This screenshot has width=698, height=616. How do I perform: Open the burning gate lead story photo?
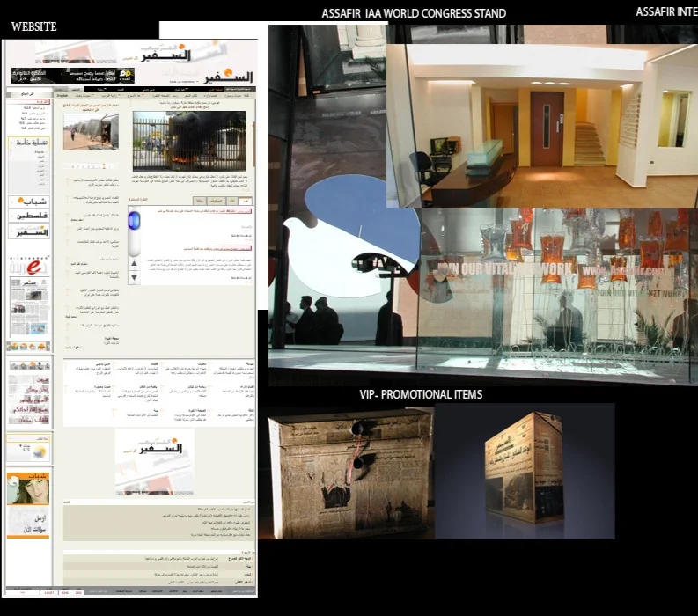(x=189, y=141)
